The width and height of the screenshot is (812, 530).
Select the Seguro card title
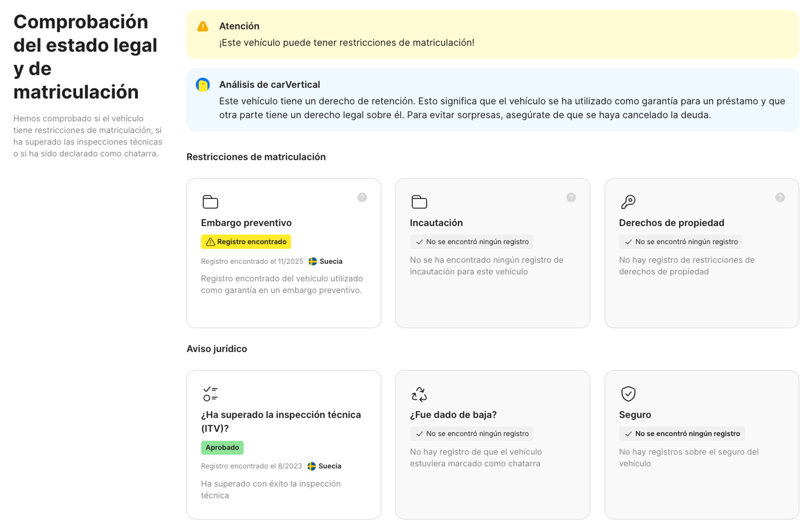(635, 415)
